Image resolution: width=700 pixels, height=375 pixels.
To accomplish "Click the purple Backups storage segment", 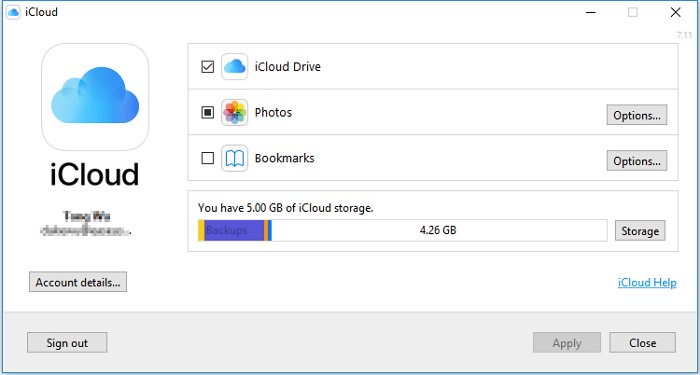I will [x=234, y=230].
